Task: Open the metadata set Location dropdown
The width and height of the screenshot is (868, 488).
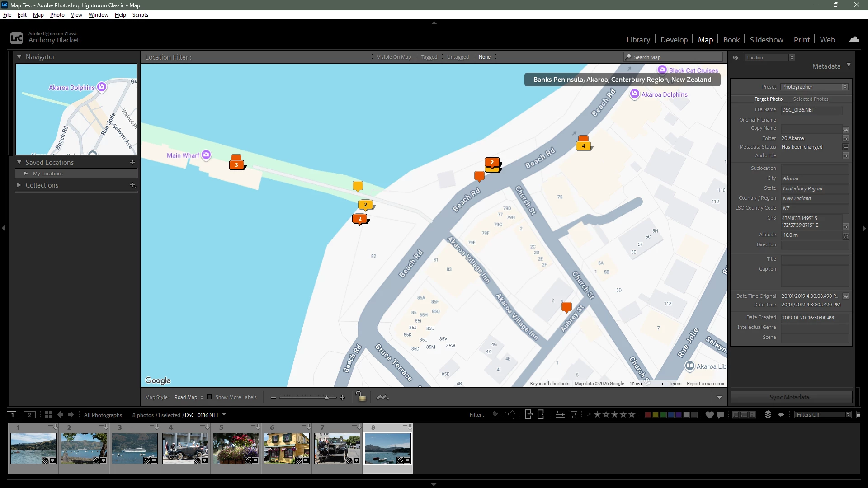Action: [x=770, y=57]
